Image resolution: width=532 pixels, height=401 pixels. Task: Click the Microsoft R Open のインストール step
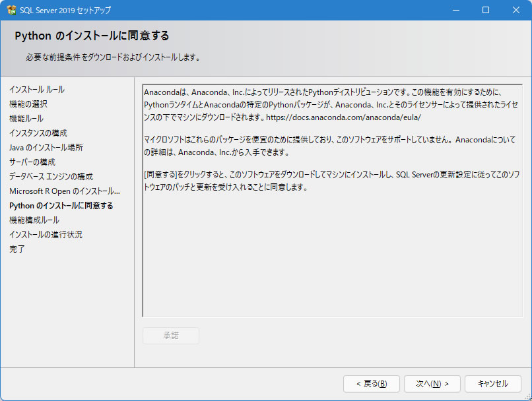[65, 191]
